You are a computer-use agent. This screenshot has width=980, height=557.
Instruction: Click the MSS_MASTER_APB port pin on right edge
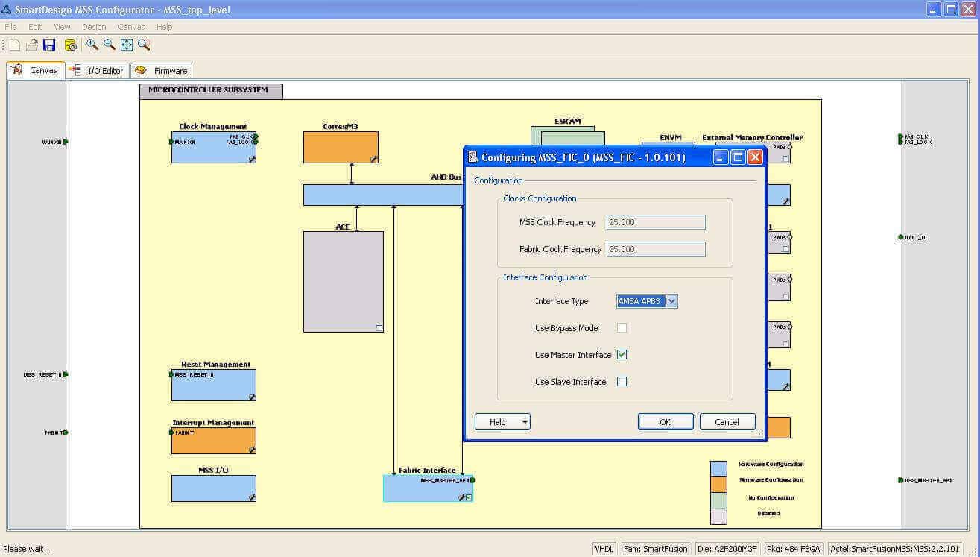[x=900, y=480]
